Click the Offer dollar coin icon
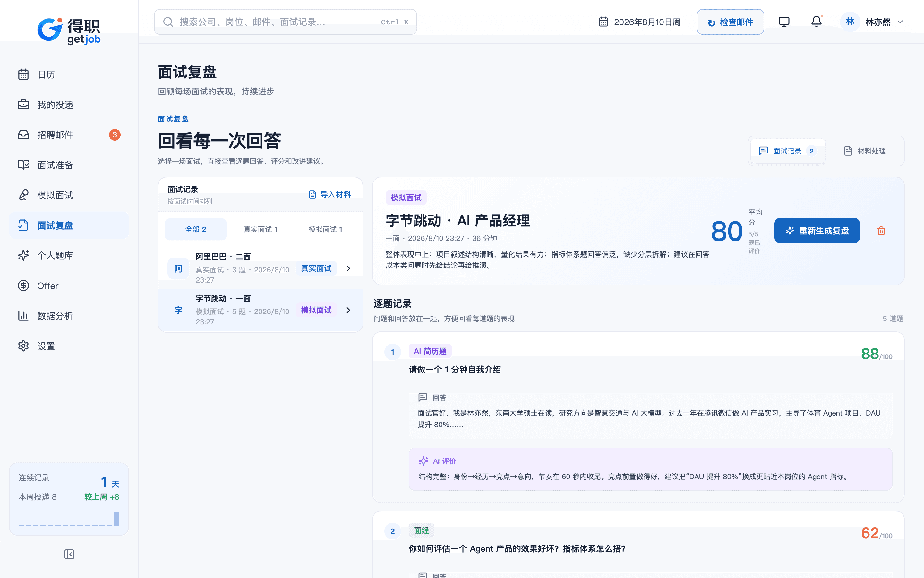 point(23,285)
